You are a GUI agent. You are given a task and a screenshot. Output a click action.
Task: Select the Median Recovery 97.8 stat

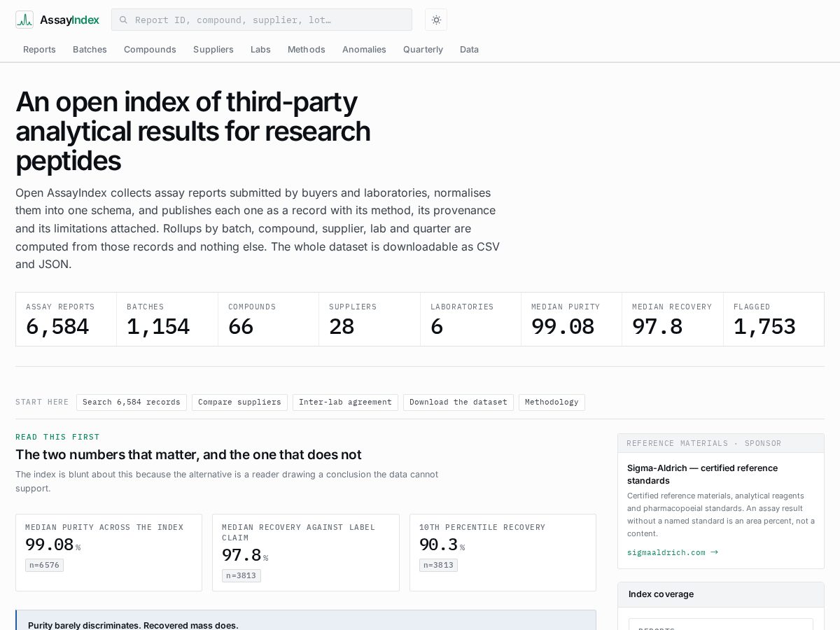[x=673, y=319]
